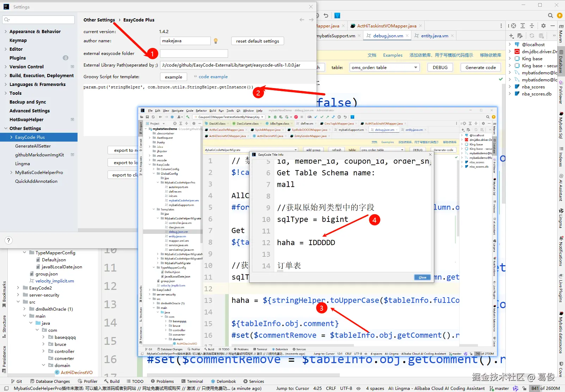The width and height of the screenshot is (565, 392).
Task: Open the Notifications side tool window
Action: [x=561, y=251]
